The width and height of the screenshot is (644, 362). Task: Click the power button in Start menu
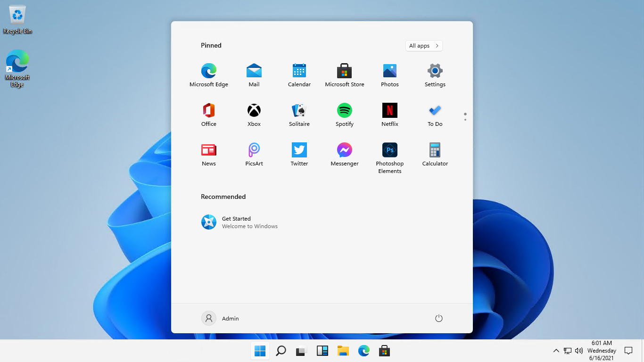438,318
